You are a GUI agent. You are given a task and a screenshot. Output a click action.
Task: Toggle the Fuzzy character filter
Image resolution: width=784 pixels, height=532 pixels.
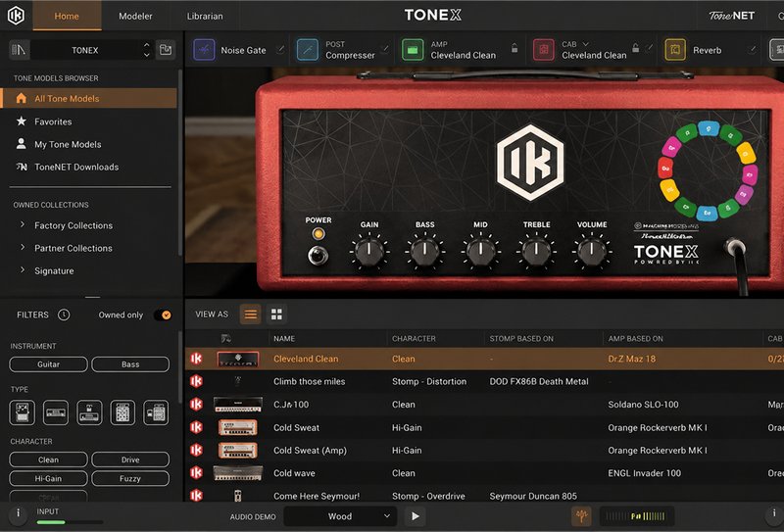(x=130, y=478)
